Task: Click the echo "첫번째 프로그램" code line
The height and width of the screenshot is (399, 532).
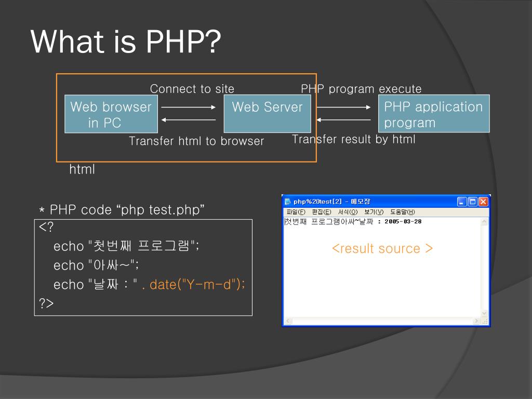Action: point(126,246)
